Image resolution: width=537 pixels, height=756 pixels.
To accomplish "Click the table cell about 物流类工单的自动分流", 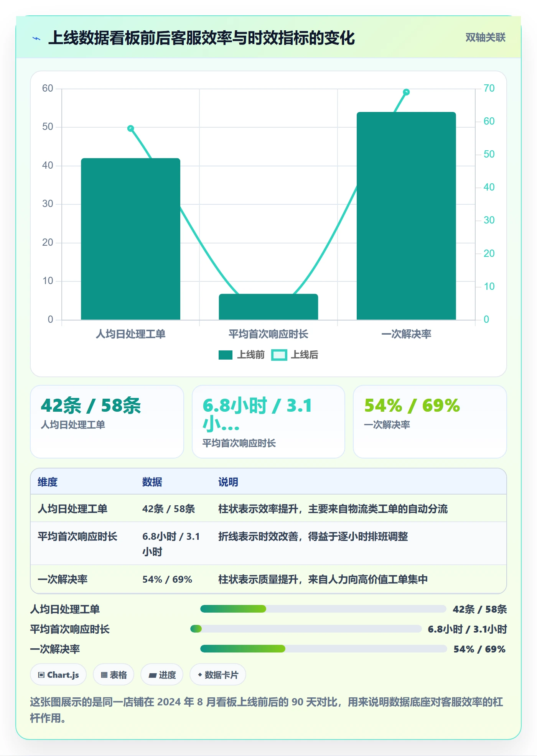I will coord(333,509).
